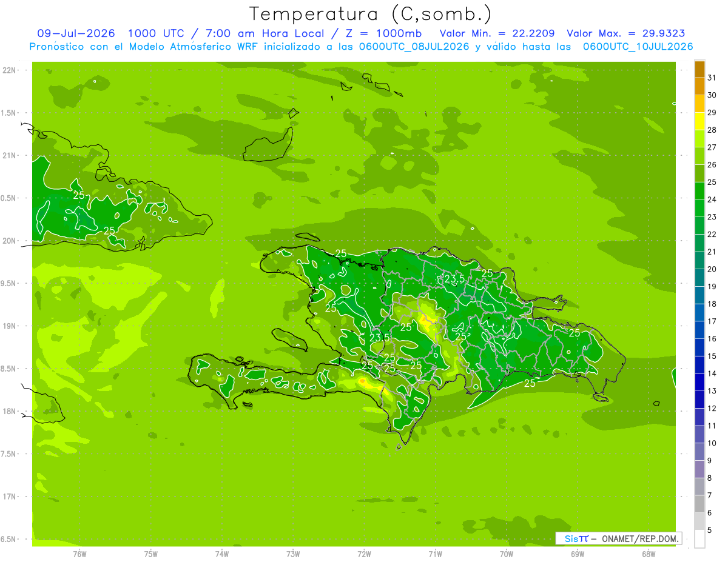The image size is (728, 562).
Task: Click the "73W" longitude axis label
Action: pos(293,554)
